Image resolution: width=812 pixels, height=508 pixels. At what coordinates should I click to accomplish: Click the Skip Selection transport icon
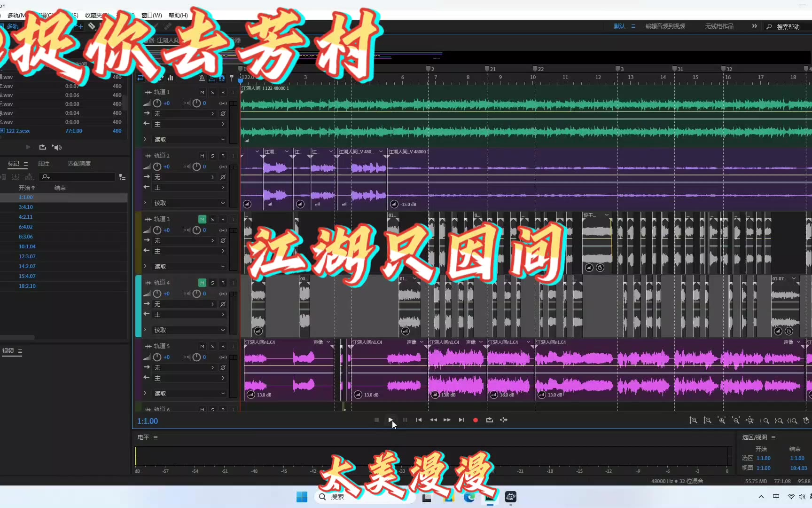tap(504, 420)
